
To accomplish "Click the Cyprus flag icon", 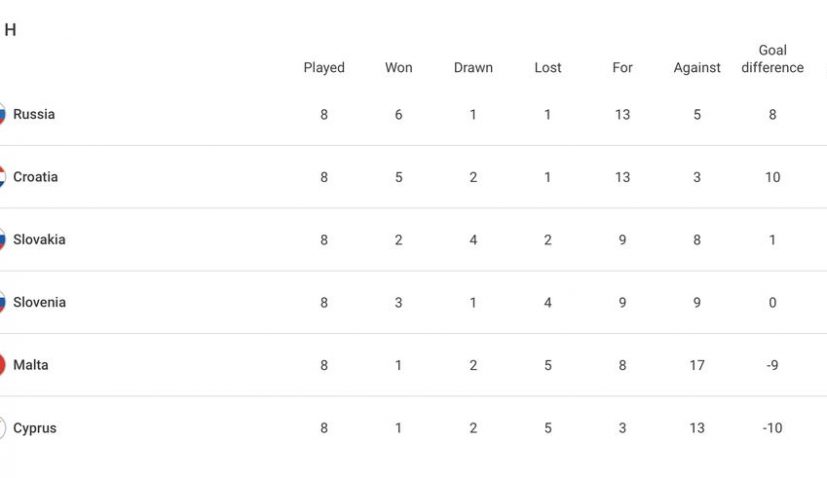I will (x=2, y=429).
